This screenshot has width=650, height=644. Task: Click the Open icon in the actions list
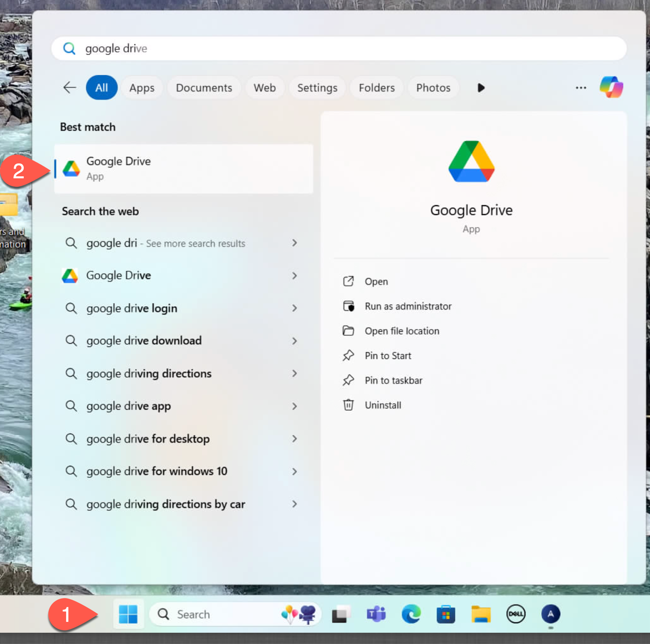point(348,281)
